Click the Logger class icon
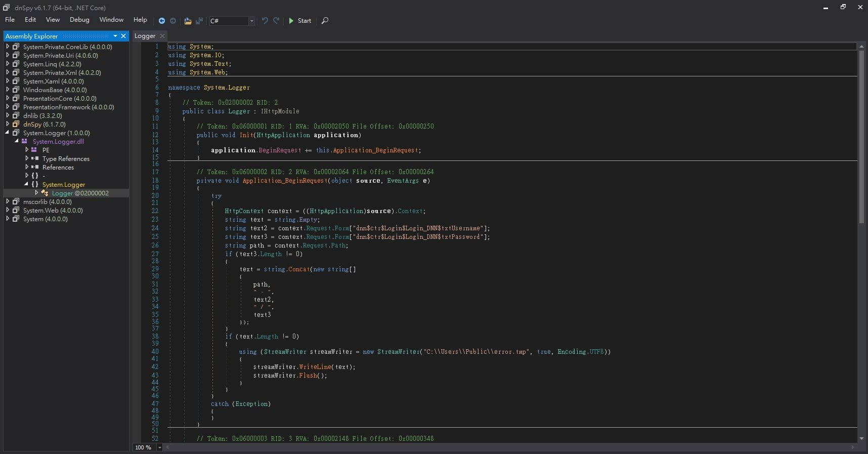The height and width of the screenshot is (454, 868). (45, 193)
